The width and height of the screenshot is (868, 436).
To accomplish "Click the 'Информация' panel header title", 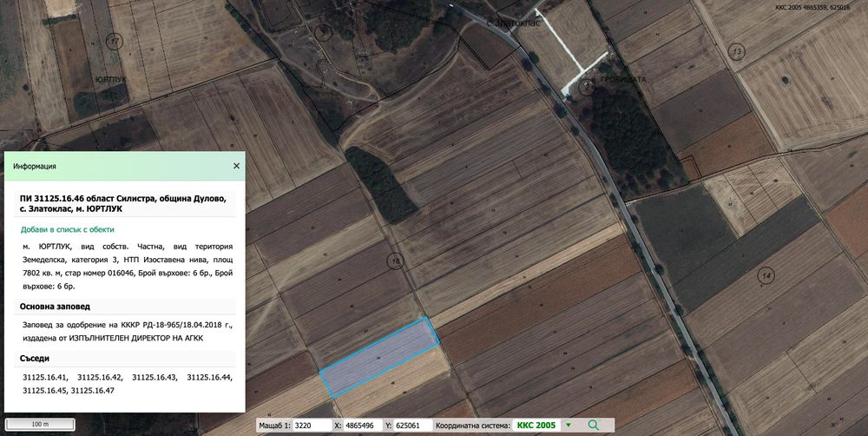I will pos(35,166).
